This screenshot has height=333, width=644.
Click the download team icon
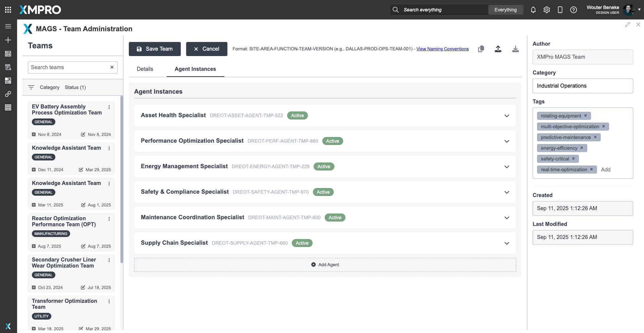click(515, 49)
